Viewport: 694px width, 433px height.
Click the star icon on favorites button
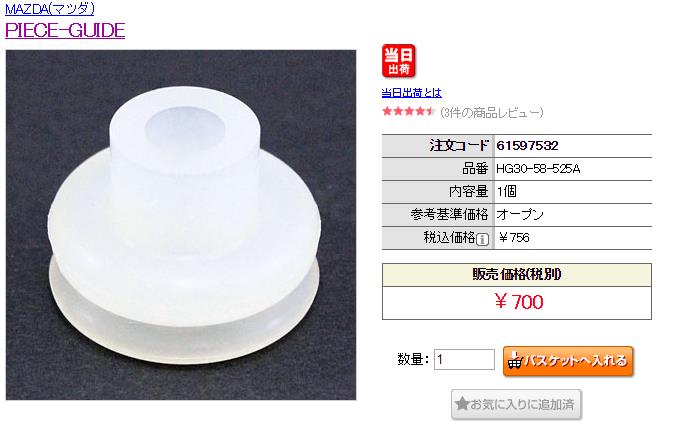point(462,404)
